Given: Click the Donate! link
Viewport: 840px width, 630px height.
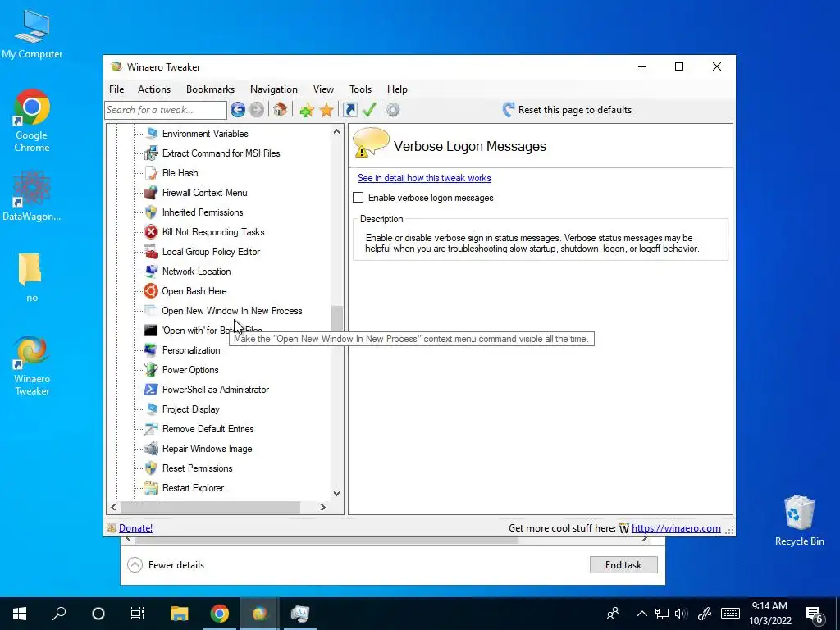Looking at the screenshot, I should (x=135, y=528).
